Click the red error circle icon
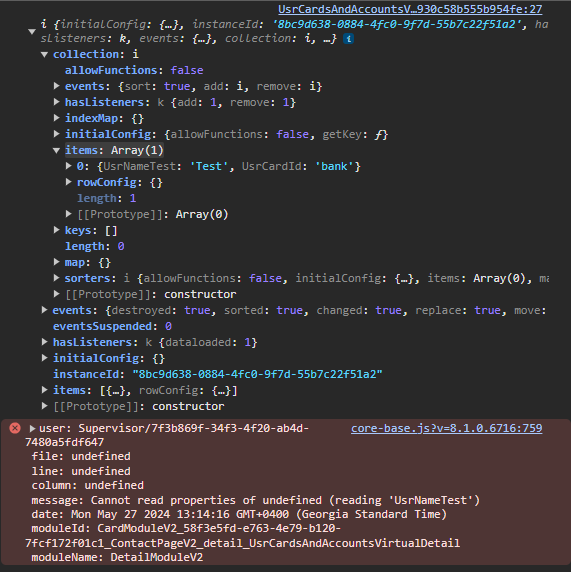This screenshot has height=572, width=571. (x=15, y=428)
